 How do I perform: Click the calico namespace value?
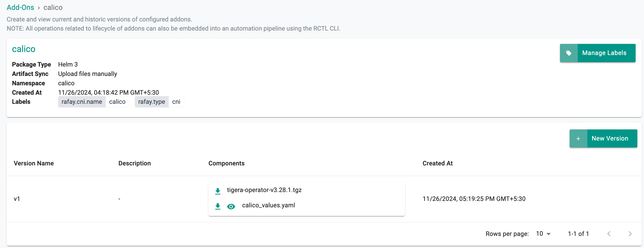pyautogui.click(x=66, y=83)
